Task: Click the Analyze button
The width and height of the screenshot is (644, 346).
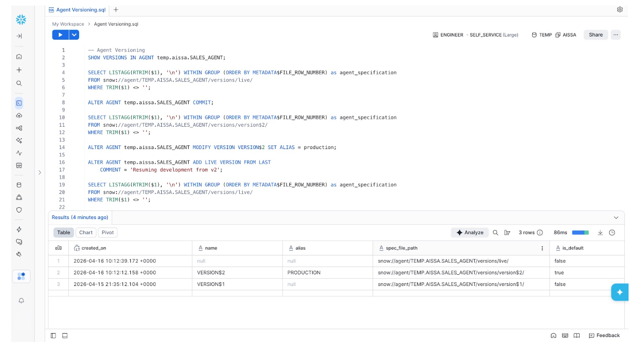Action: click(x=469, y=233)
